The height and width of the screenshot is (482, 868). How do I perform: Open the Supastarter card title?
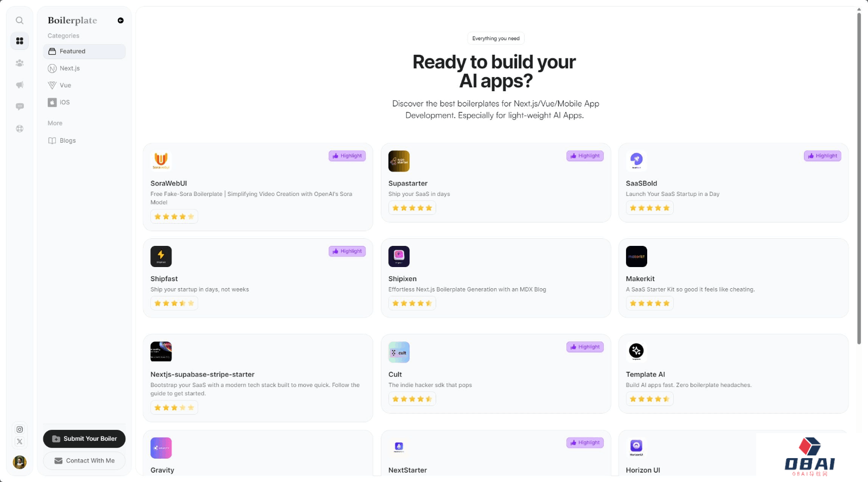click(x=408, y=183)
